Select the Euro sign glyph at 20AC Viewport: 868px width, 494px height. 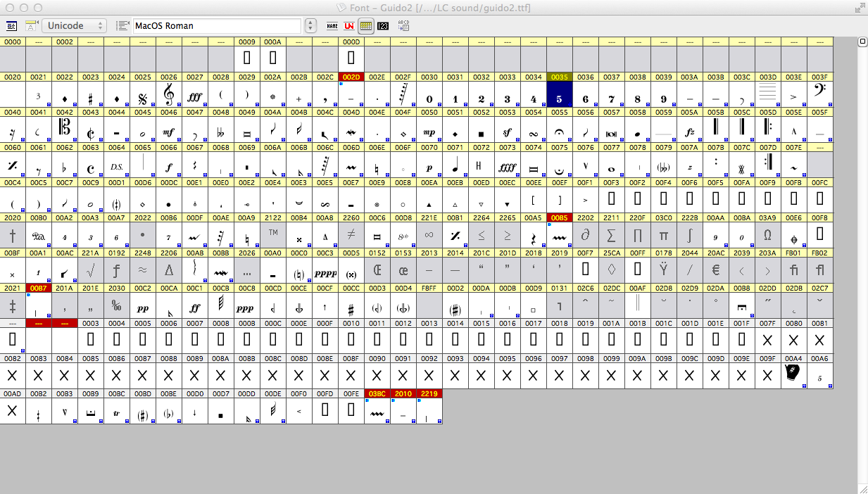pyautogui.click(x=715, y=270)
